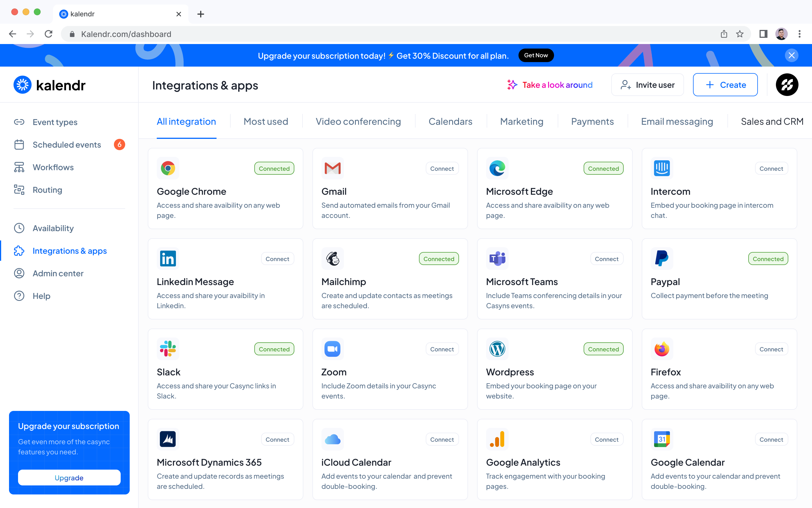Image resolution: width=812 pixels, height=508 pixels.
Task: Click the Create button
Action: coord(725,85)
